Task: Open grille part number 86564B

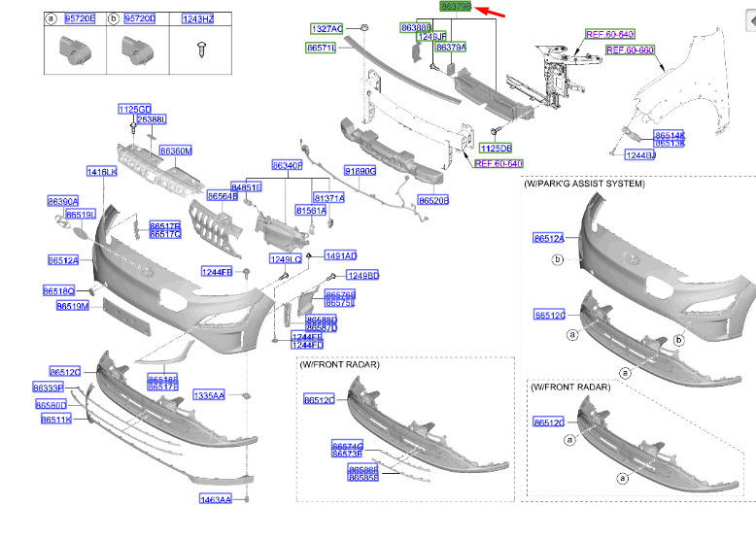Action: point(223,196)
